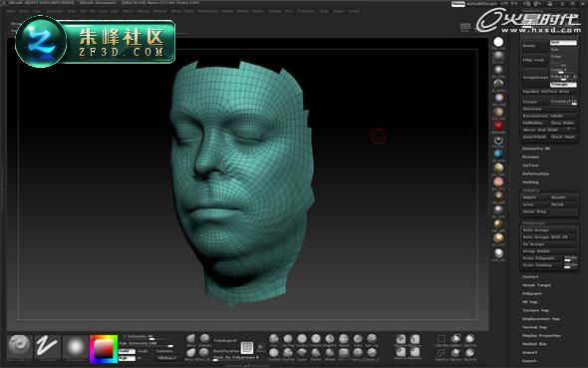Adjust the Rgb Intensity slider
Viewport: 588px width, 368px height.
[x=147, y=344]
